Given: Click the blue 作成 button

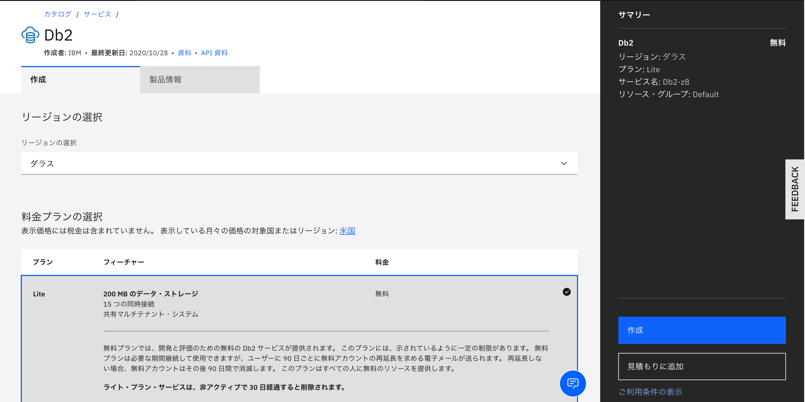Looking at the screenshot, I should [x=702, y=330].
